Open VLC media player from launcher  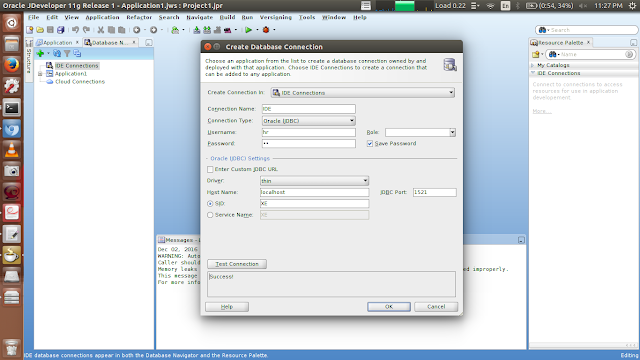(x=11, y=150)
